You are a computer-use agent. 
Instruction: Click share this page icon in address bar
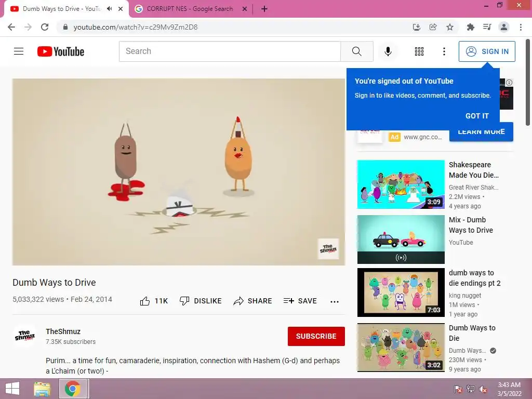pyautogui.click(x=433, y=27)
